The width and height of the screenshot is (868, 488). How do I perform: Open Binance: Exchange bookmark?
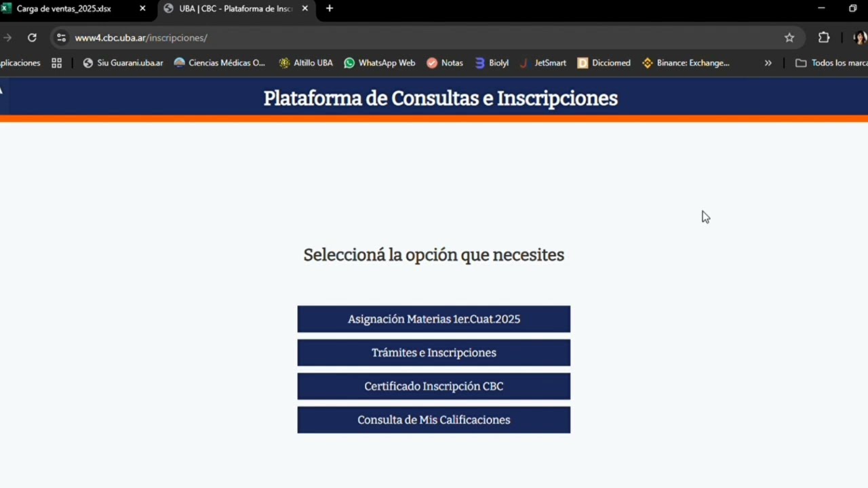tap(686, 63)
